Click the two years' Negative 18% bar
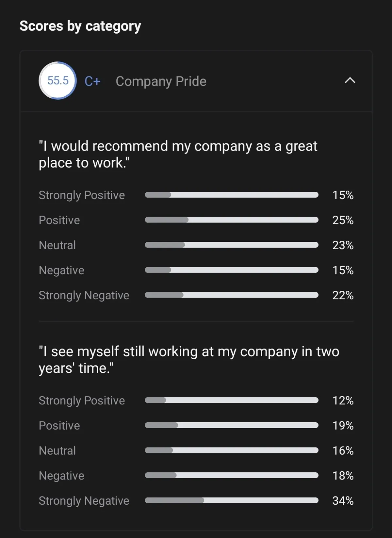Viewport: 392px width, 538px height. coord(232,476)
